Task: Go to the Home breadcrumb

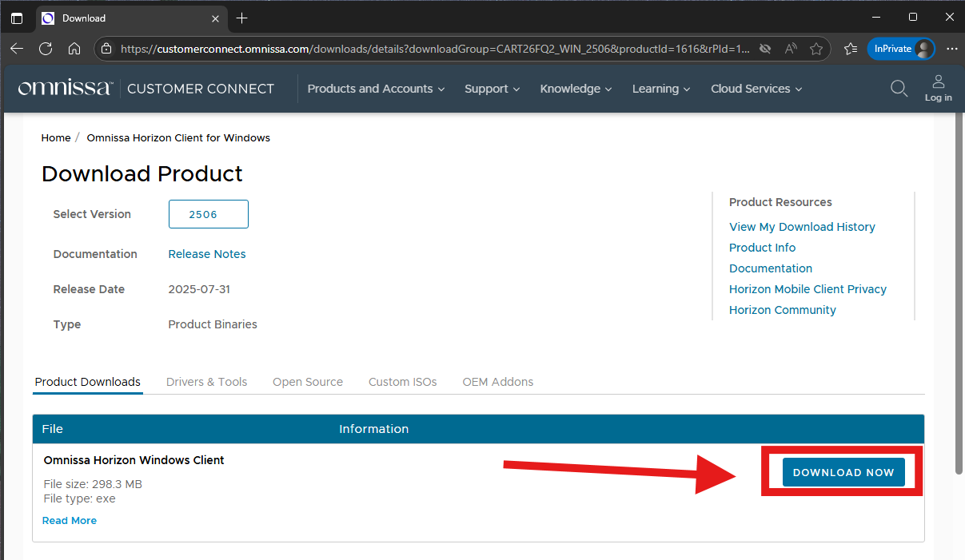Action: pos(56,137)
